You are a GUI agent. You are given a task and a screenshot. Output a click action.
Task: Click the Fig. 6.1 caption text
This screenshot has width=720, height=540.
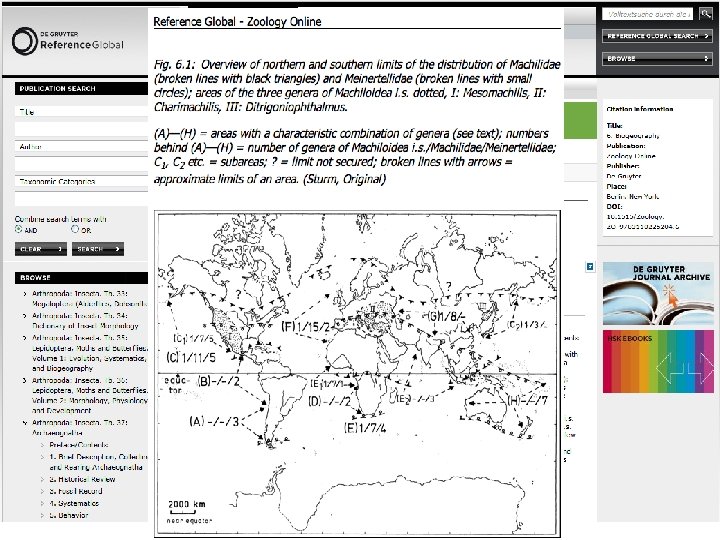click(357, 86)
